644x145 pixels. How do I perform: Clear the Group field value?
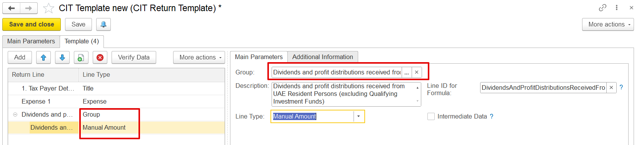(x=417, y=72)
